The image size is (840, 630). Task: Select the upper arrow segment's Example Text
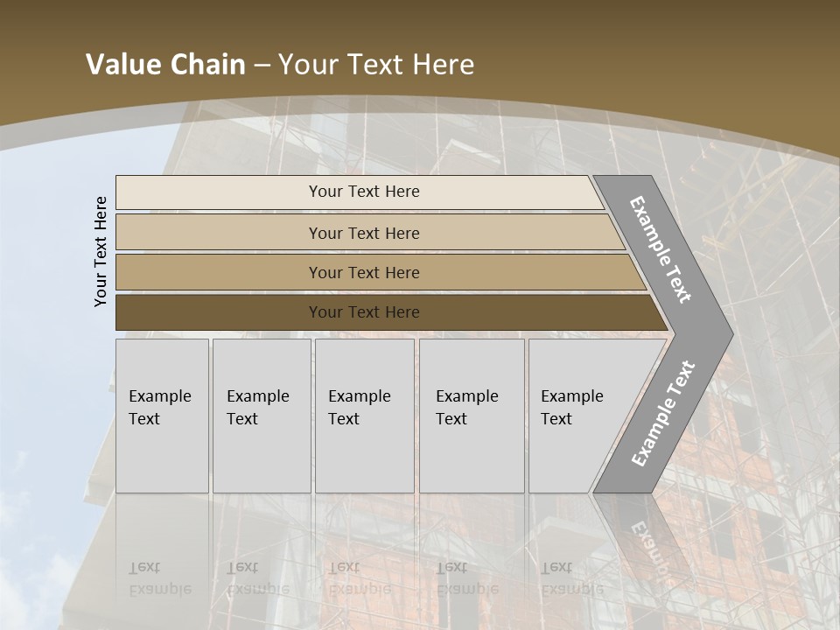point(661,249)
